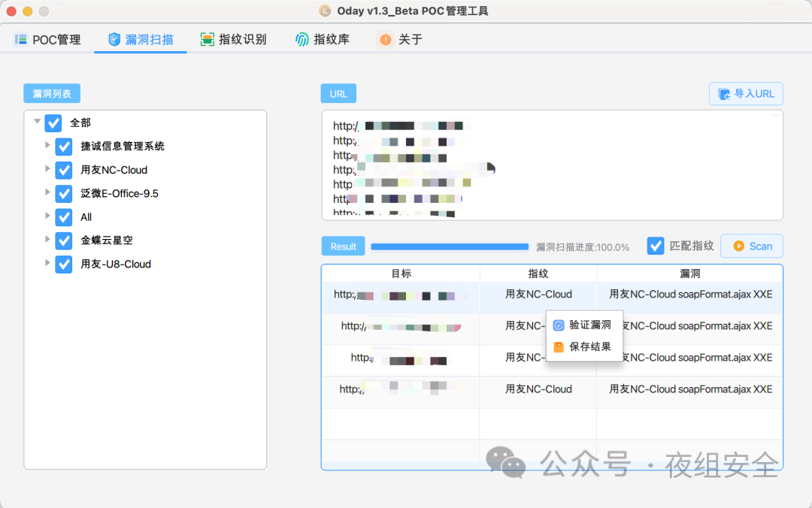812x508 pixels.
Task: Collapse the 全部 tree node
Action: (x=38, y=122)
